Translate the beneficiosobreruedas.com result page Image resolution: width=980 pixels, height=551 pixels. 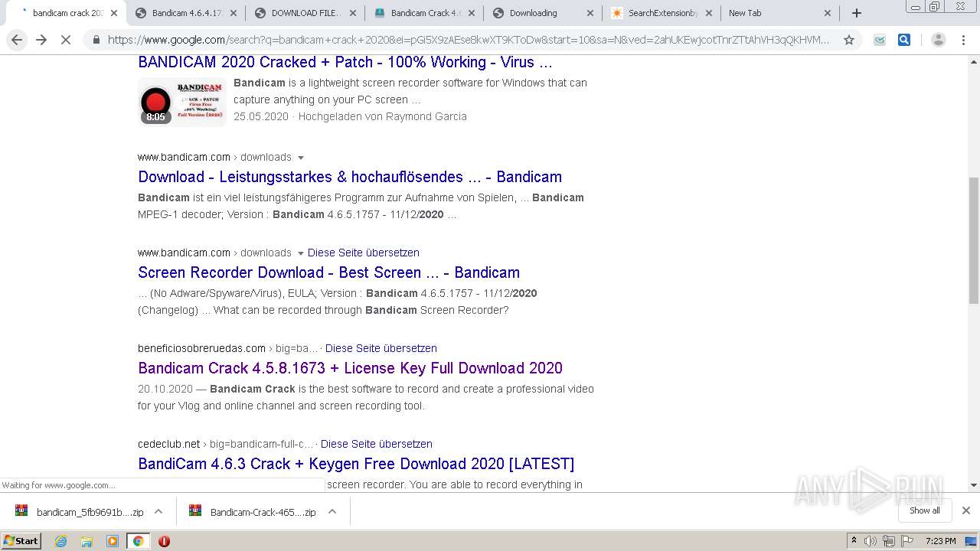tap(381, 348)
